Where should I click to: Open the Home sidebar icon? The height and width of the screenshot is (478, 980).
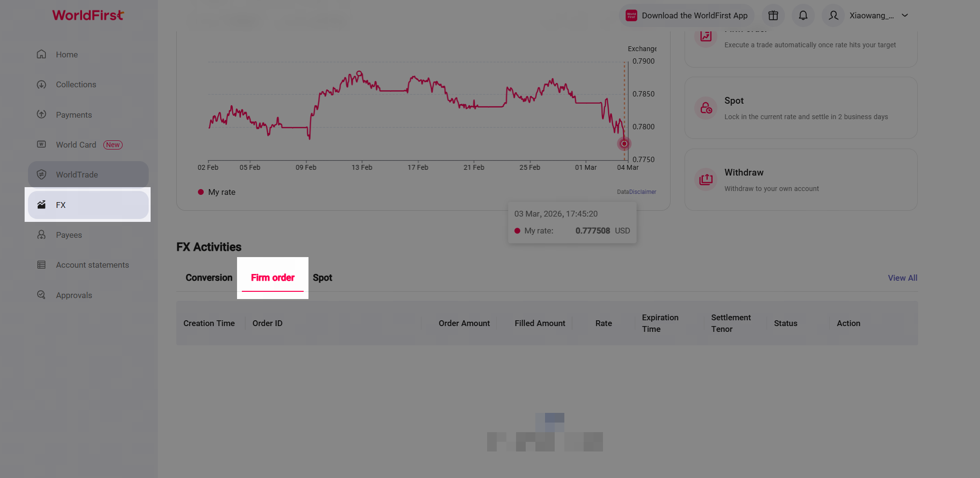click(x=42, y=54)
